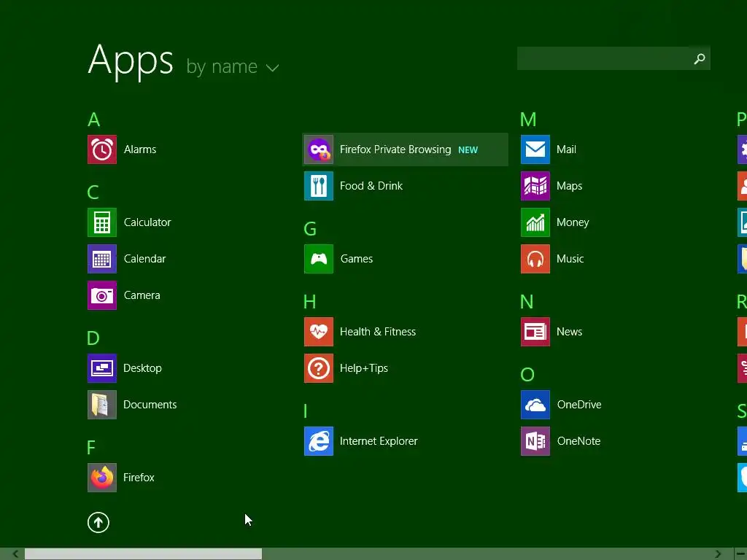This screenshot has height=560, width=747.
Task: Click the 'Health & Fitness' label text
Action: point(378,332)
